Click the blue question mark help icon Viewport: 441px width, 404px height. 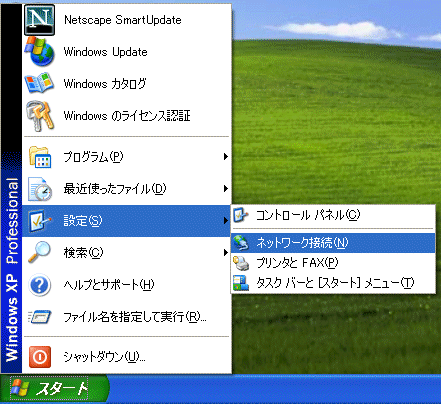[39, 285]
